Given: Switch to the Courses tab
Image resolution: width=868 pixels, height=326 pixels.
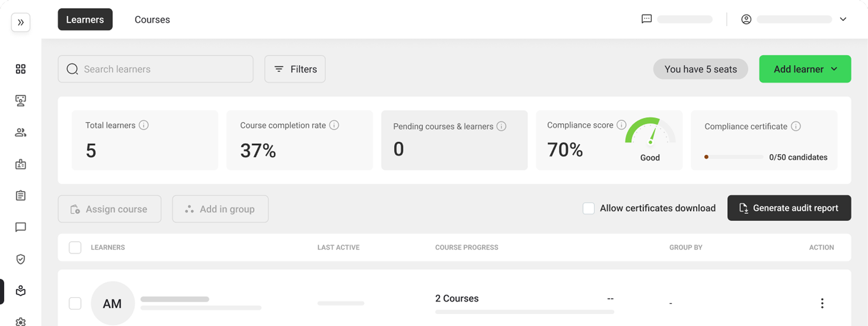Looking at the screenshot, I should [152, 20].
